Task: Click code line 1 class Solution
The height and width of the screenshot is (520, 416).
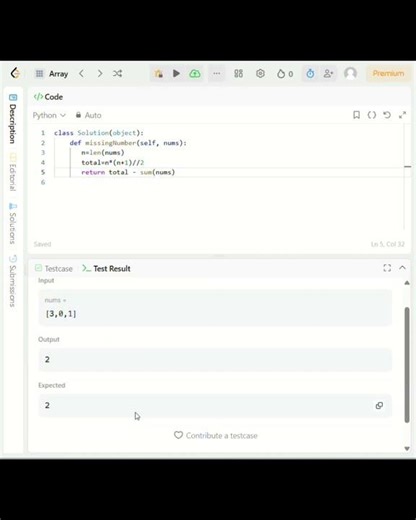Action: coord(99,133)
